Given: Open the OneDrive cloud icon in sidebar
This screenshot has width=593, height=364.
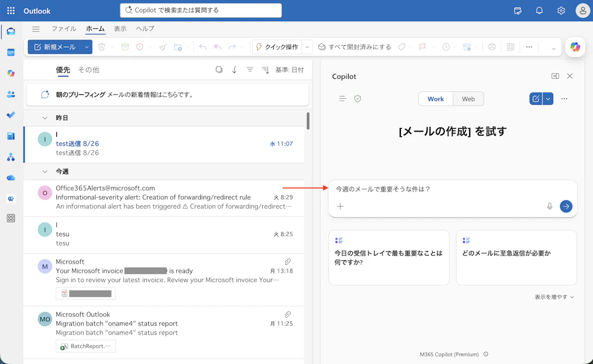Looking at the screenshot, I should coord(11,178).
